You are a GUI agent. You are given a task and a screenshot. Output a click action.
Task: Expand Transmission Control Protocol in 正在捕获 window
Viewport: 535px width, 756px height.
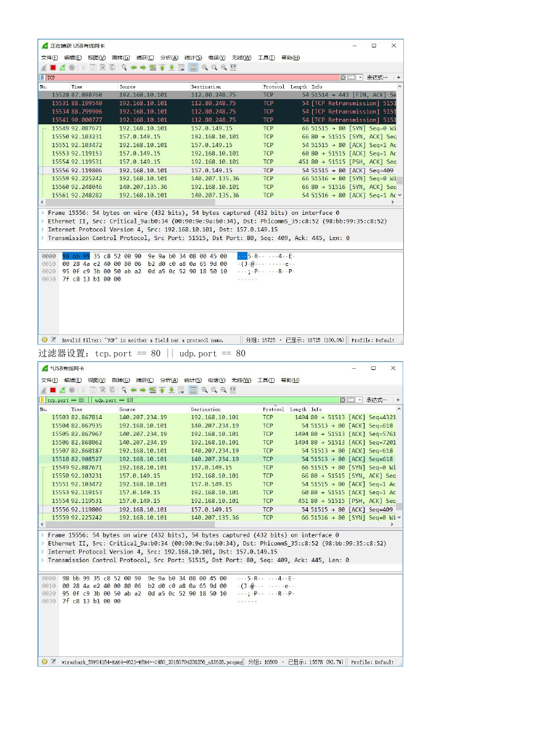(42, 238)
